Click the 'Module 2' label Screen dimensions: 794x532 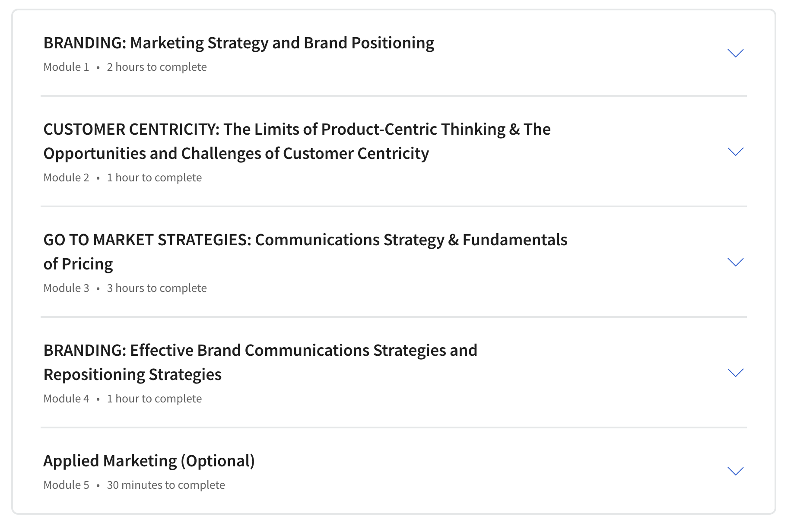(66, 177)
